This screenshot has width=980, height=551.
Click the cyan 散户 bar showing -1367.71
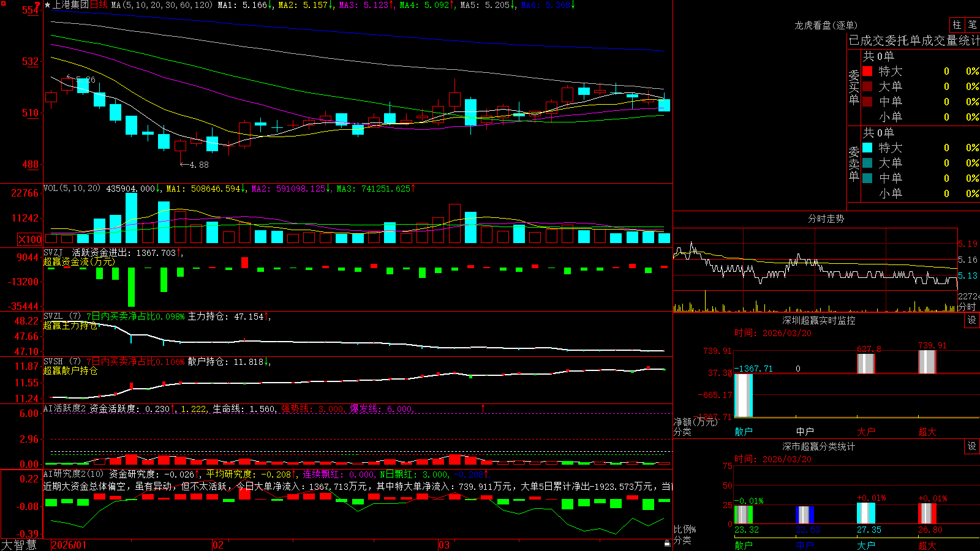coord(744,395)
